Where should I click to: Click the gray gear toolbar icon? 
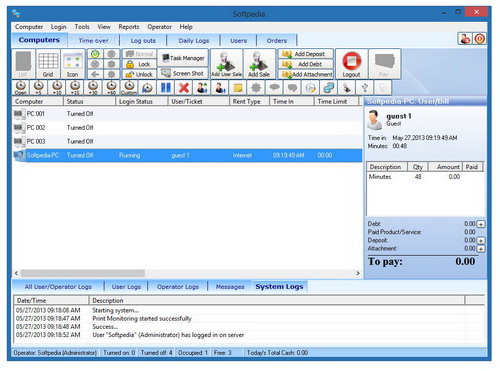click(256, 88)
